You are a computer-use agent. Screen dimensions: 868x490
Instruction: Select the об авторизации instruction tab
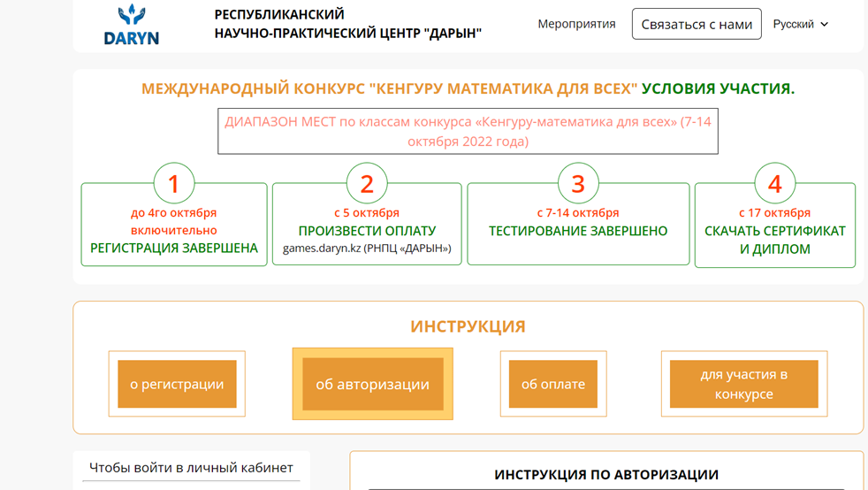coord(372,384)
